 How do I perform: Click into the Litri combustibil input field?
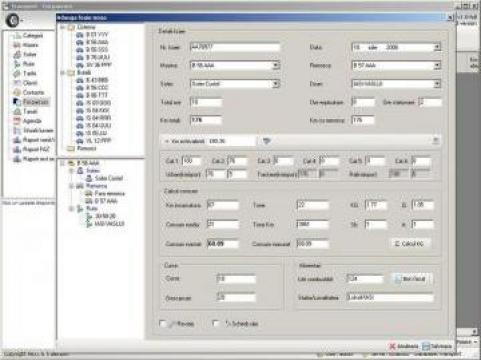(x=365, y=279)
